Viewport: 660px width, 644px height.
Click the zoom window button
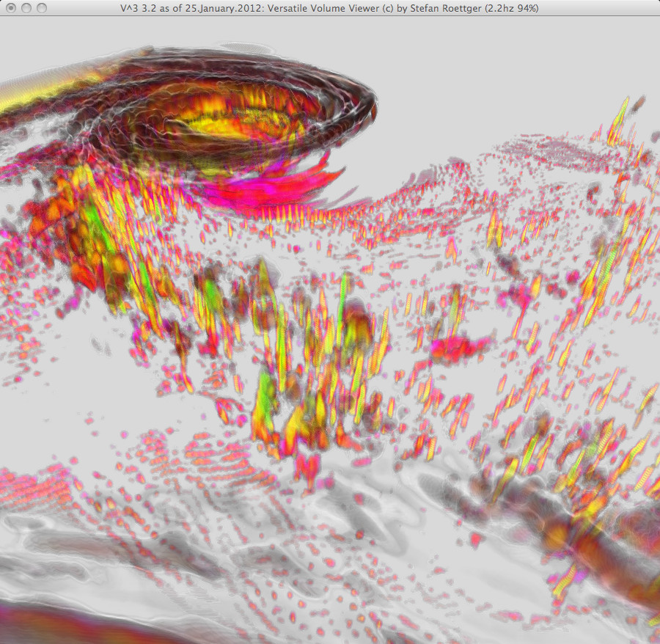tap(42, 8)
